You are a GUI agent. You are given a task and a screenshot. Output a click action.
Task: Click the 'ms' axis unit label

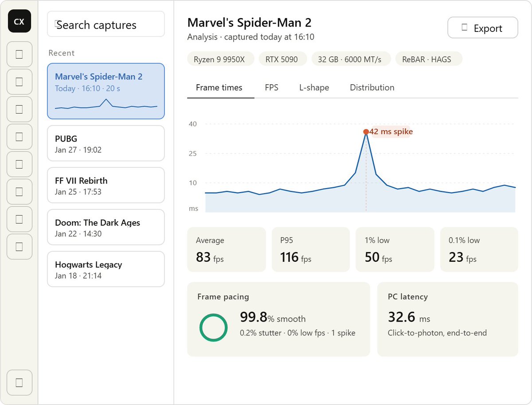click(193, 208)
